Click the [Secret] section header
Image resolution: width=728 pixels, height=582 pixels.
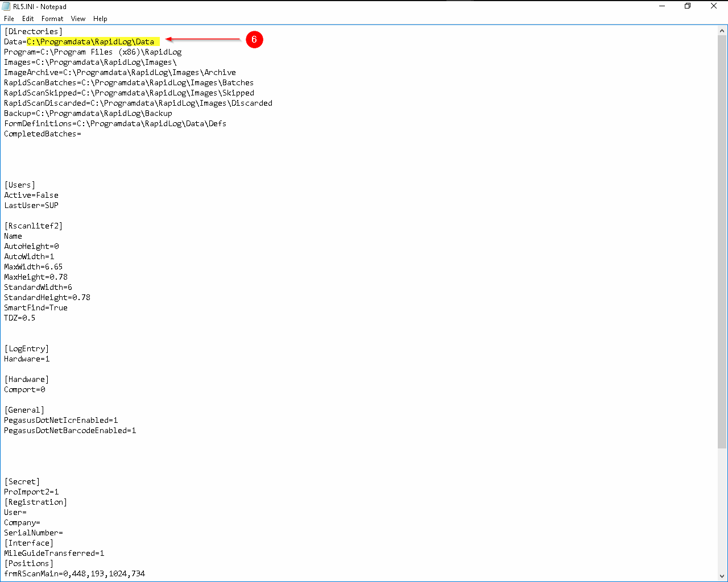coord(22,481)
